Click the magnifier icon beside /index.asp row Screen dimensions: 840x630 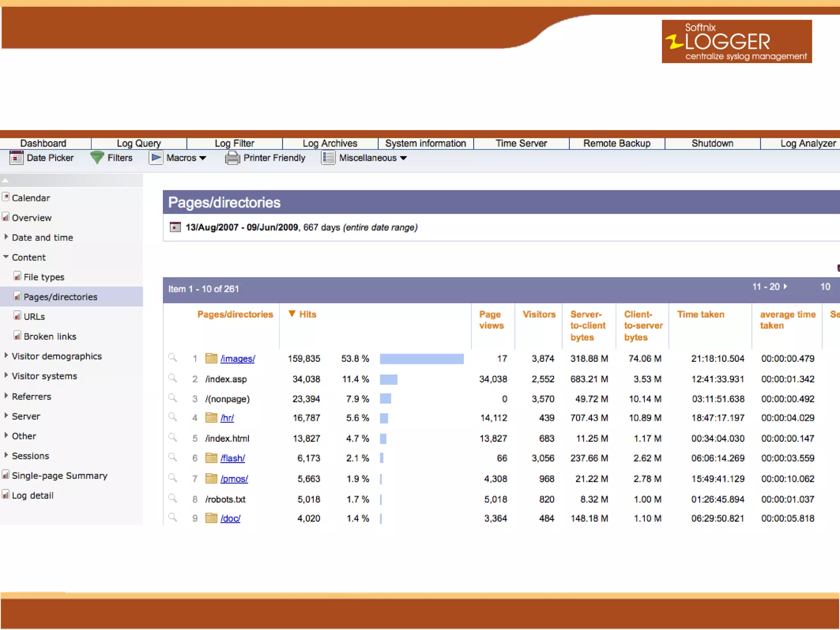[173, 378]
